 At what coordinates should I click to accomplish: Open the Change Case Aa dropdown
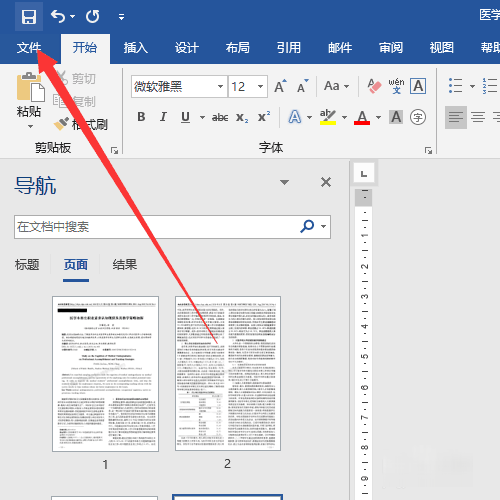[x=336, y=86]
